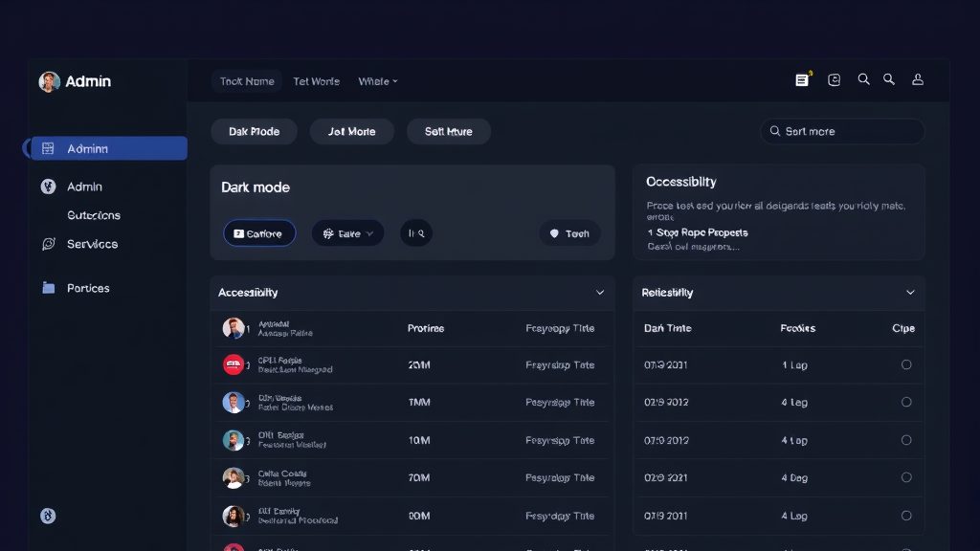Open the notifications icon with yellow badge
The image size is (980, 551).
(801, 79)
